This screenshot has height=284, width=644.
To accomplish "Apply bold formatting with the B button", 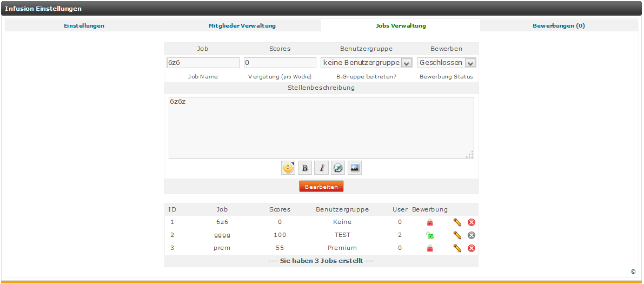I will [305, 168].
